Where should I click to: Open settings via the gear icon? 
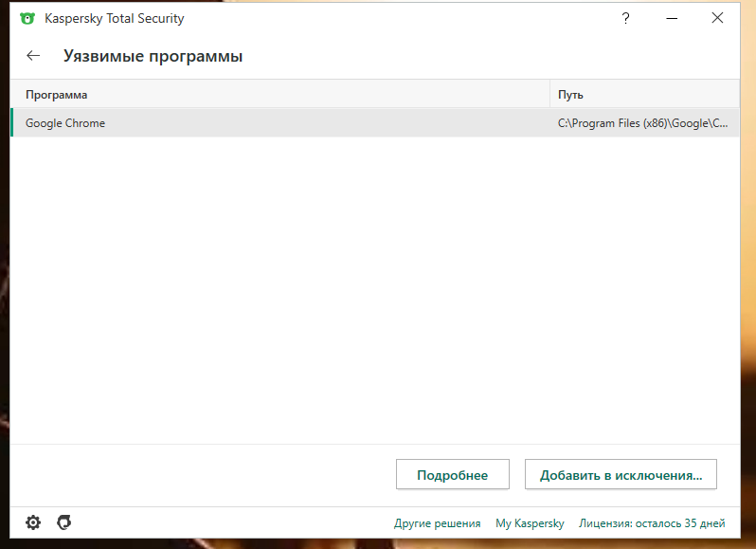pos(33,522)
